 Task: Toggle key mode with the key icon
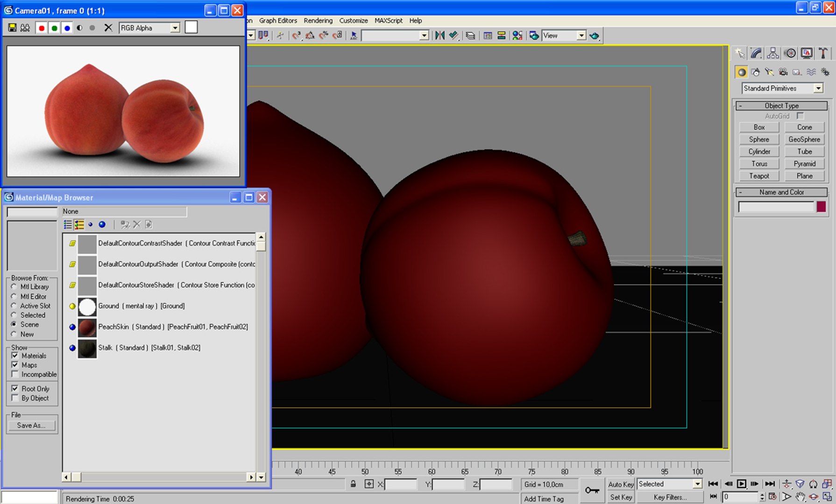(x=592, y=490)
